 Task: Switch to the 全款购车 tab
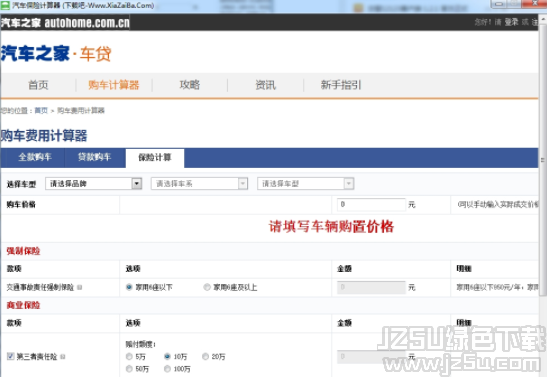click(35, 157)
